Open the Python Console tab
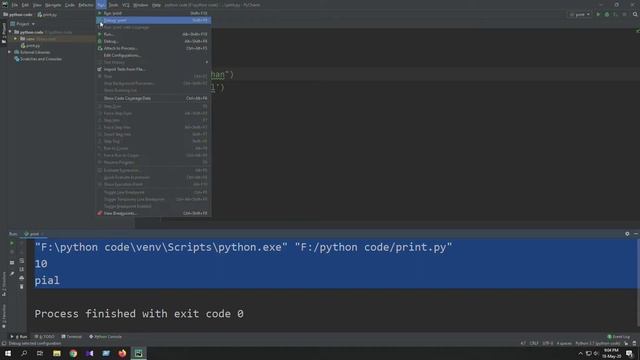 (105, 337)
